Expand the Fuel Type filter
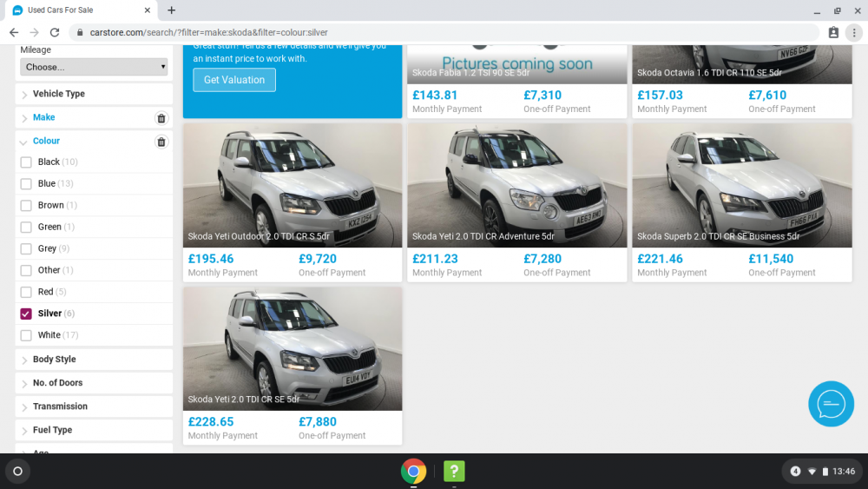Screen dimensions: 868x489 (x=94, y=430)
